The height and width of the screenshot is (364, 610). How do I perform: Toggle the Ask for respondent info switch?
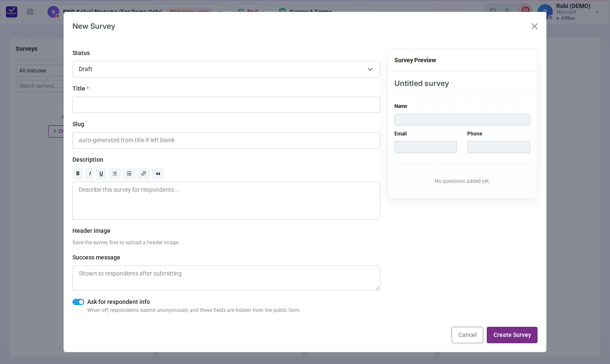tap(78, 302)
